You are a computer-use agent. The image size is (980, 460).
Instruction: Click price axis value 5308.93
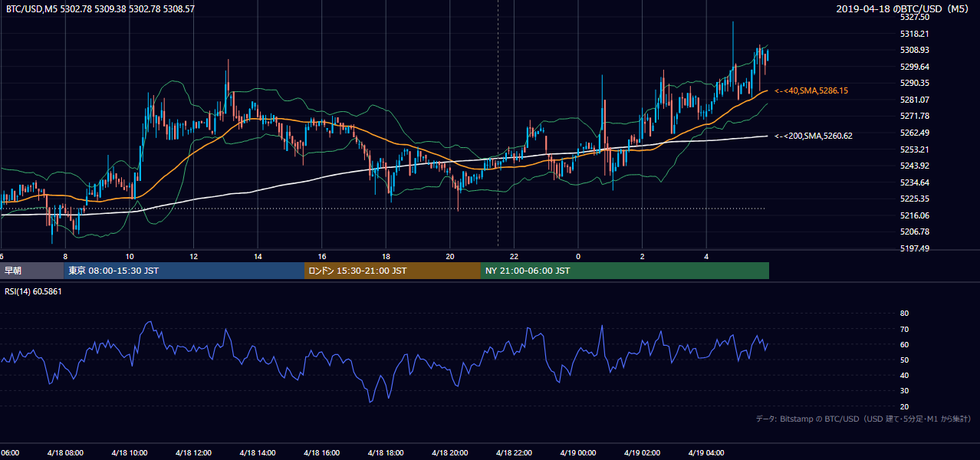915,50
